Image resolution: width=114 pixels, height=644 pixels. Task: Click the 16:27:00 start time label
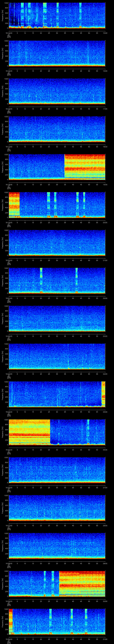pos(9,525)
